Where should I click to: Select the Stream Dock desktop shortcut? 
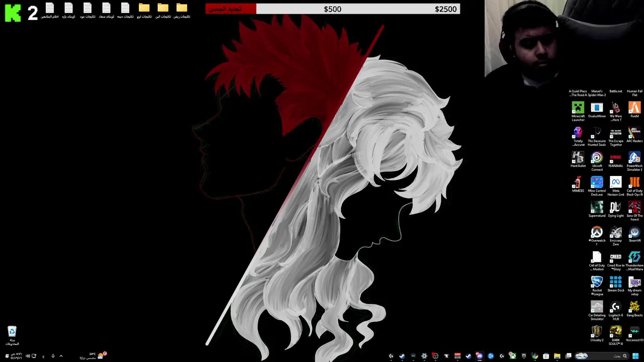click(x=615, y=284)
